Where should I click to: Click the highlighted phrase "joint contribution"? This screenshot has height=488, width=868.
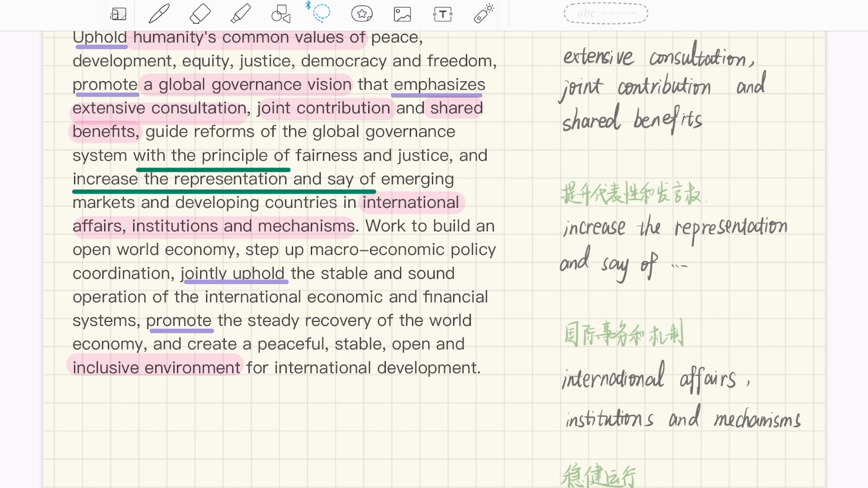(x=324, y=108)
